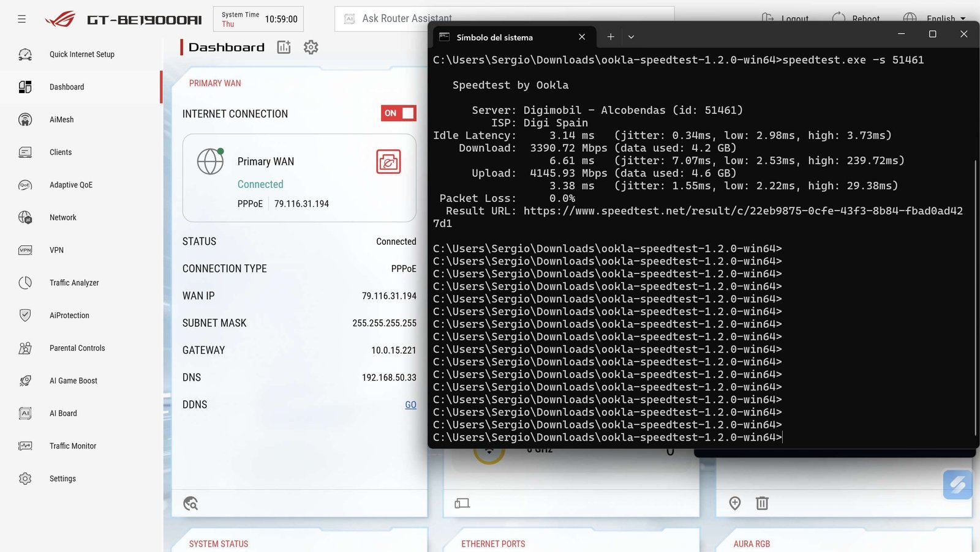Open the Traffic Analyzer
The height and width of the screenshot is (552, 980).
point(74,283)
